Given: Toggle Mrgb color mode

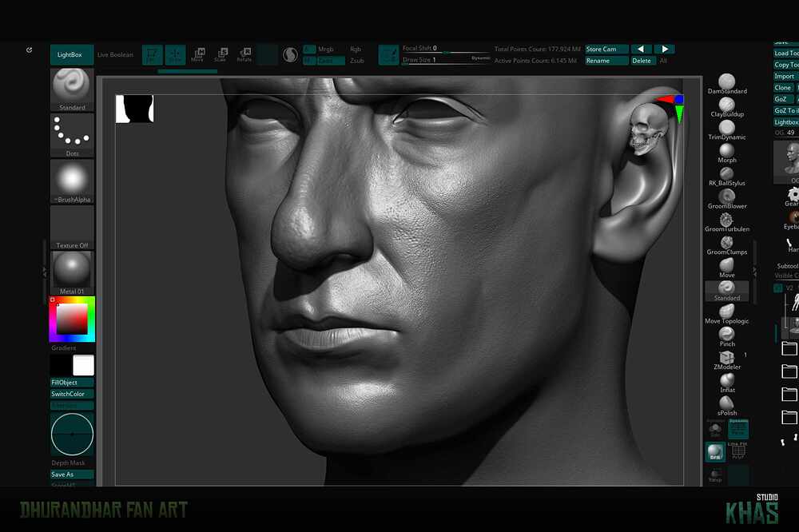Looking at the screenshot, I should [326, 49].
